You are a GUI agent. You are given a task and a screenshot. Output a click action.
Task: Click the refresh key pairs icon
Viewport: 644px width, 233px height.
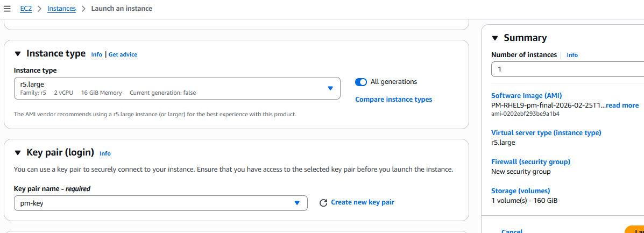point(323,202)
